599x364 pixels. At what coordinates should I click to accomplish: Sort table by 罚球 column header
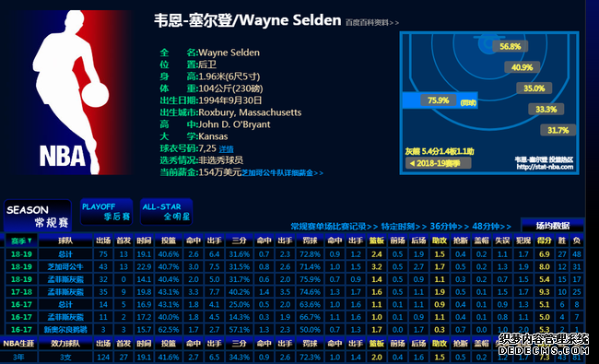pyautogui.click(x=310, y=241)
